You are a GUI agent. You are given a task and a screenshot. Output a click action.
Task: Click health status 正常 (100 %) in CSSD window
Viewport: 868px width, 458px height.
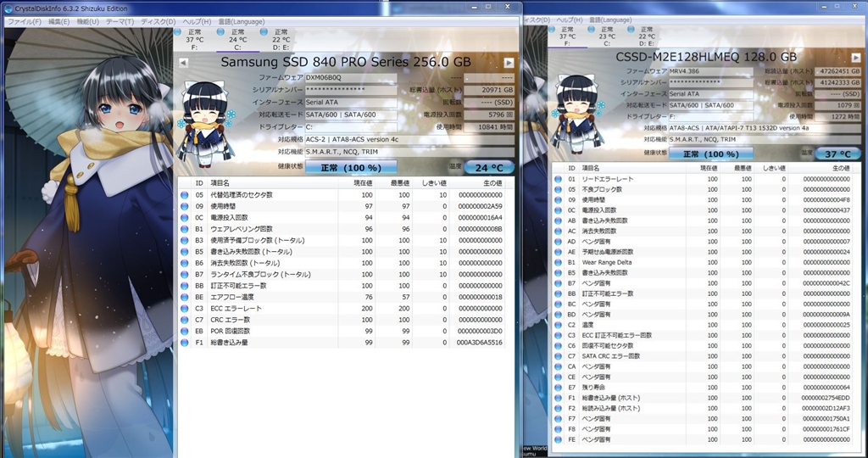(x=711, y=154)
